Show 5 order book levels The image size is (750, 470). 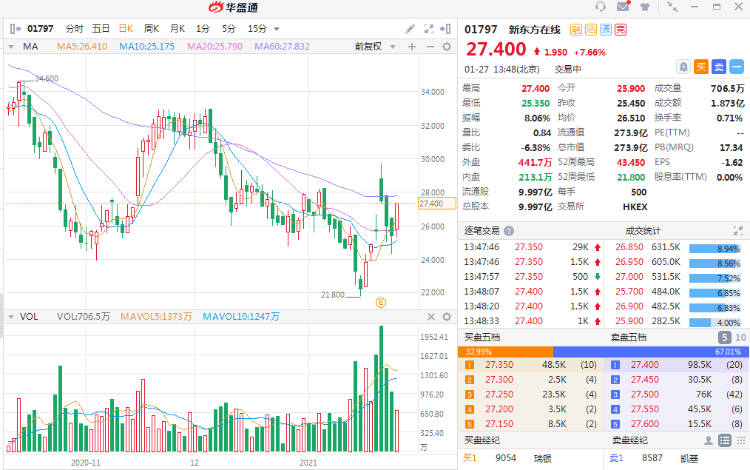(725, 338)
